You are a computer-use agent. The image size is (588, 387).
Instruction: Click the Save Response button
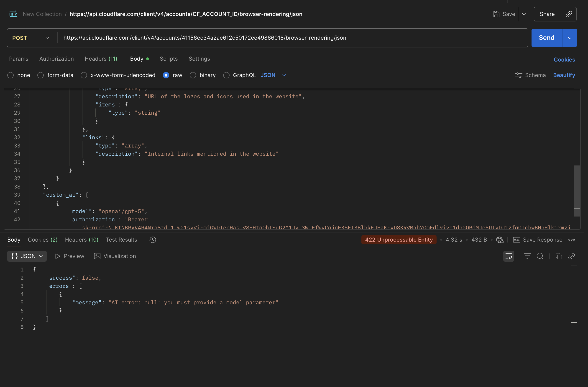(x=538, y=240)
